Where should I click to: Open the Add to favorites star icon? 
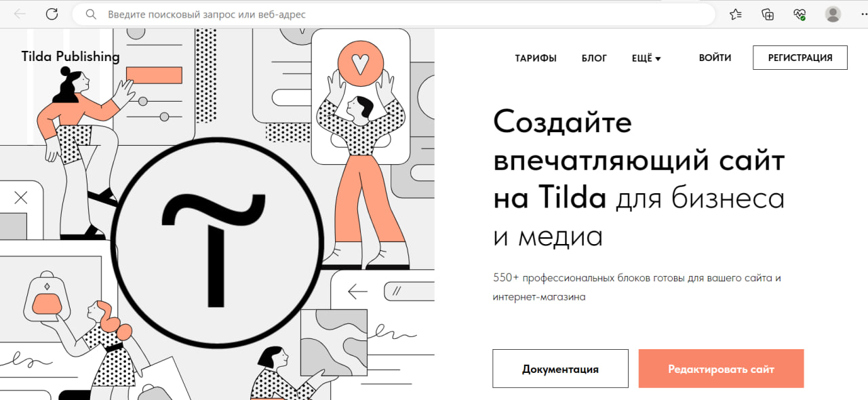pyautogui.click(x=736, y=14)
